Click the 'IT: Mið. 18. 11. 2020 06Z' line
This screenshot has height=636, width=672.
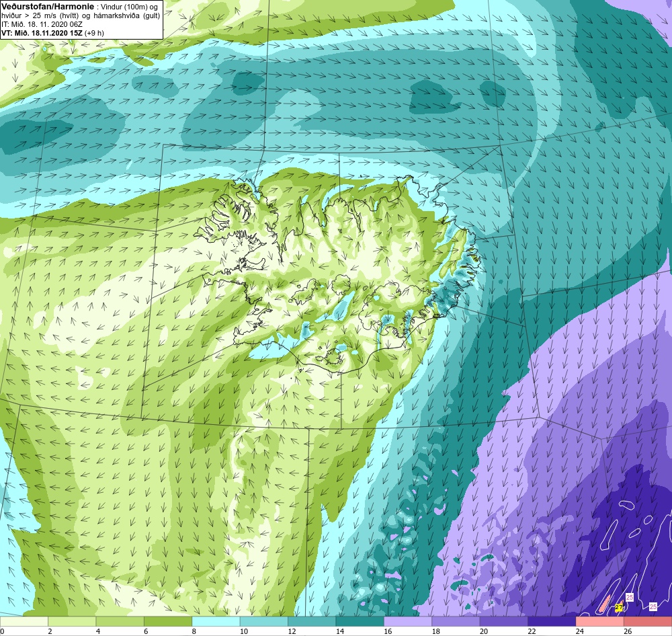coord(42,24)
